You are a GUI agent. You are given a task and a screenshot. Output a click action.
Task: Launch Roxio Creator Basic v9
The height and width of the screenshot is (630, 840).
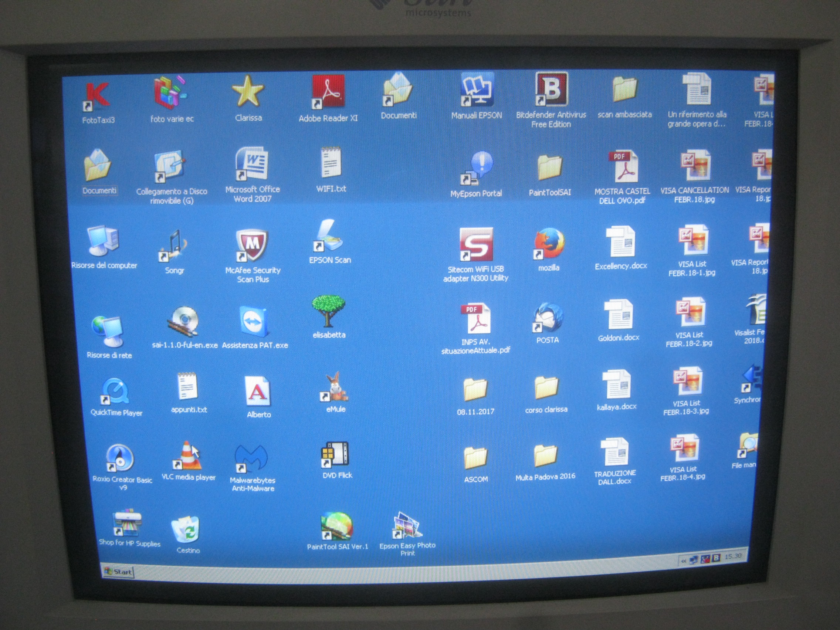pyautogui.click(x=120, y=458)
